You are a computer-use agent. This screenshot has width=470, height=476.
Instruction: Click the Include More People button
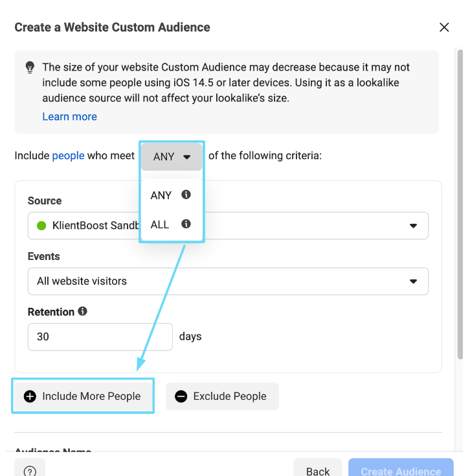click(83, 396)
